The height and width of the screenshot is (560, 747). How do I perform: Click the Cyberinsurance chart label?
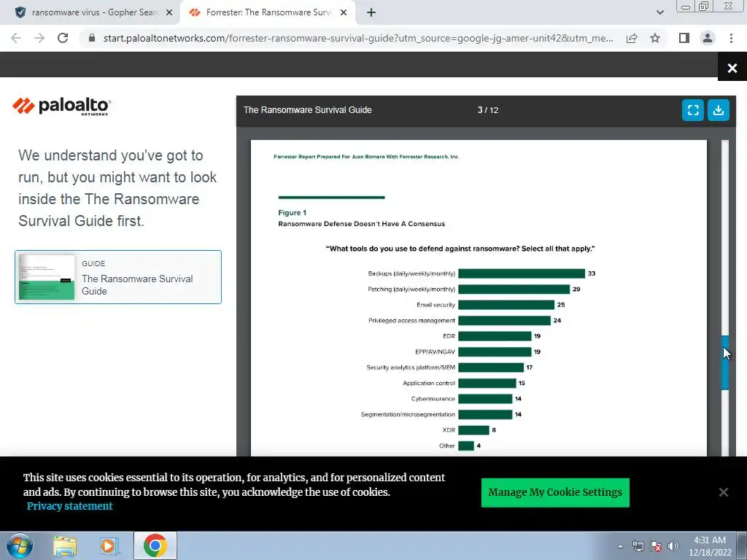click(433, 399)
